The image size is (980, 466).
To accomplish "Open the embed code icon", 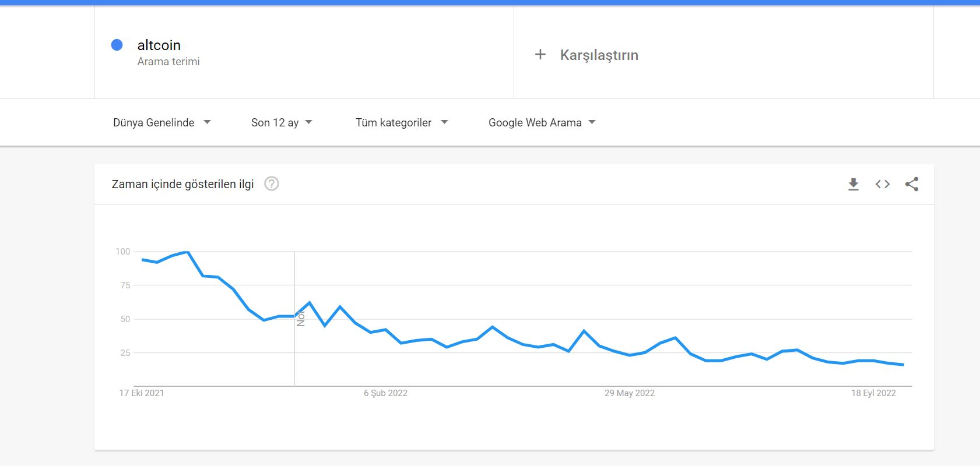I will click(x=882, y=184).
